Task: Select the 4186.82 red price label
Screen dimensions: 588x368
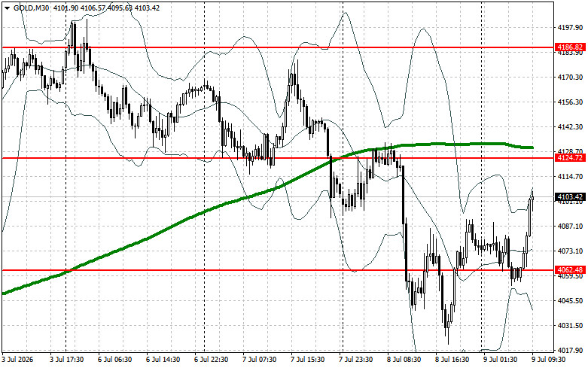Action: coord(570,47)
